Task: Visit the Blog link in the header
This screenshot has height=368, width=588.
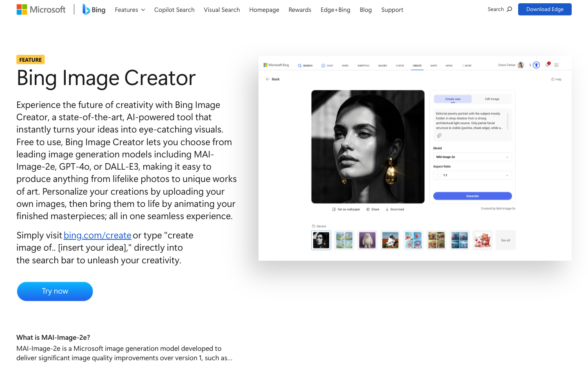Action: pyautogui.click(x=365, y=10)
